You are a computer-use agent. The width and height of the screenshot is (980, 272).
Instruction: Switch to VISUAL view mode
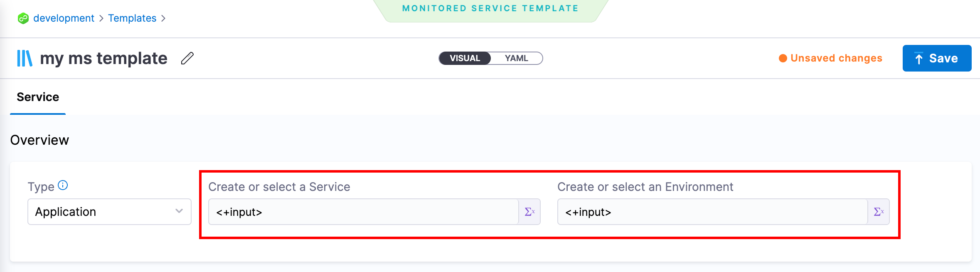coord(465,58)
